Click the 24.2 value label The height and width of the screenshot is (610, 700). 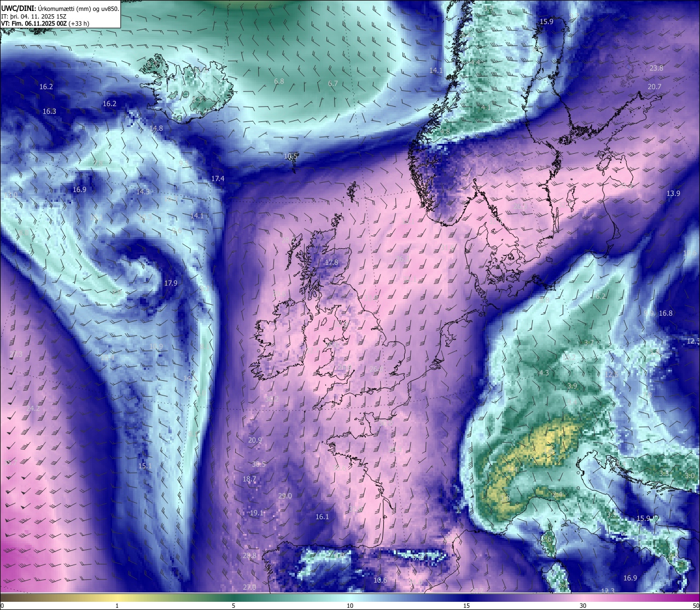click(33, 409)
